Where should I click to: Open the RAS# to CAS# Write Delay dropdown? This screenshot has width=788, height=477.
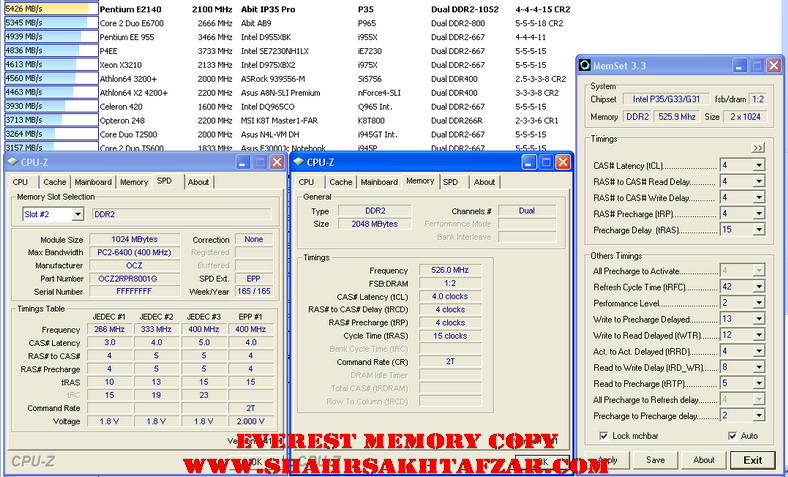(x=759, y=197)
